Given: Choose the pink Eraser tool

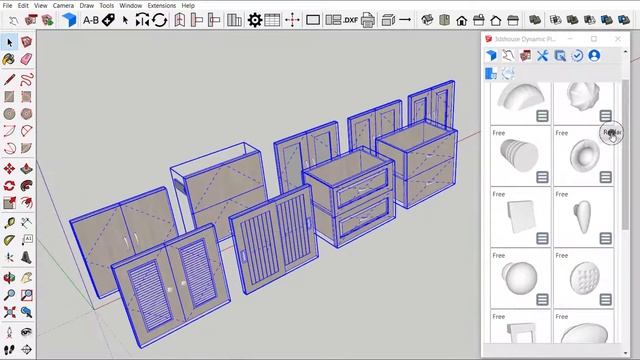Looking at the screenshot, I should coord(26,59).
